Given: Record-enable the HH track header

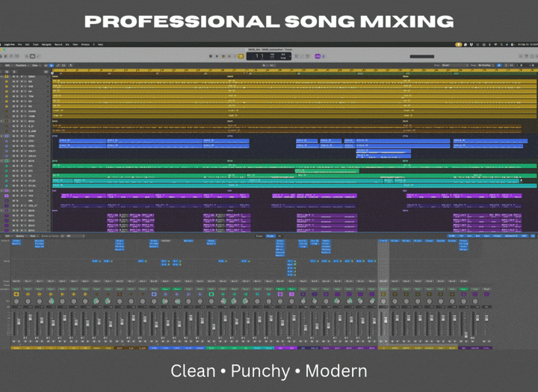Looking at the screenshot, I should [21, 92].
